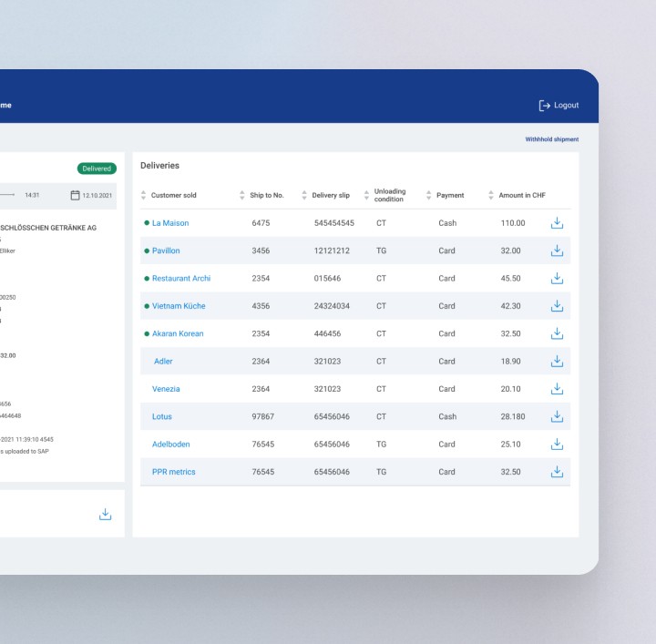The image size is (656, 644).
Task: Open the Restaurant Archi customer link
Action: [181, 278]
